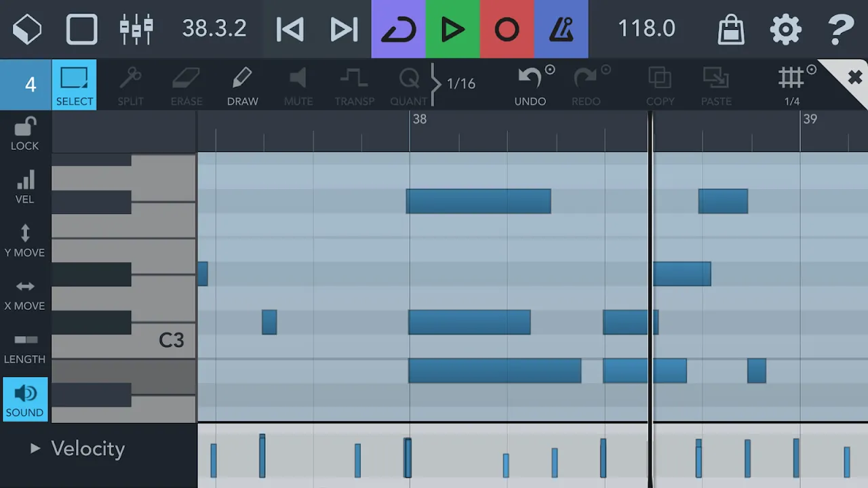Open the 1/16 quantize value selector
Viewport: 868px width, 488px height.
pos(460,84)
